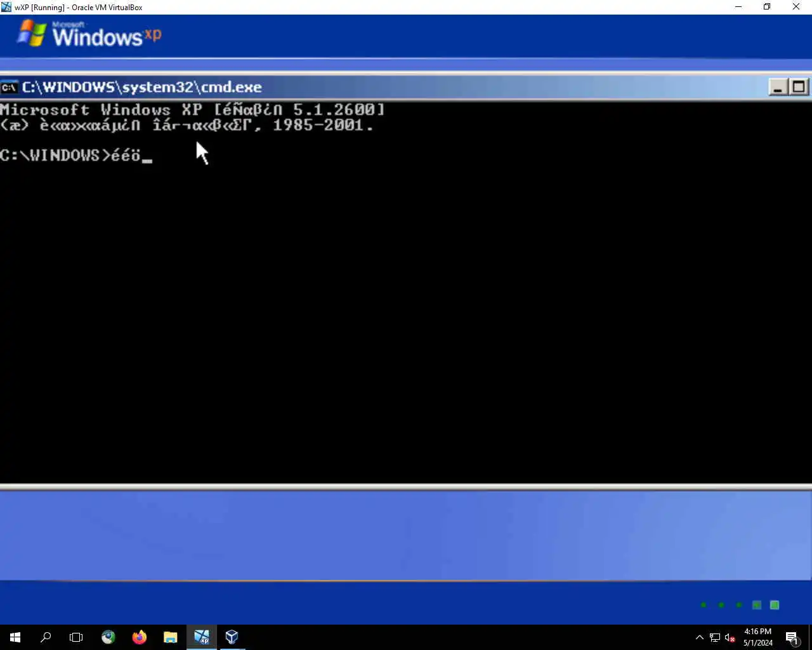Open the 4:16 PM clock and calendar

758,637
